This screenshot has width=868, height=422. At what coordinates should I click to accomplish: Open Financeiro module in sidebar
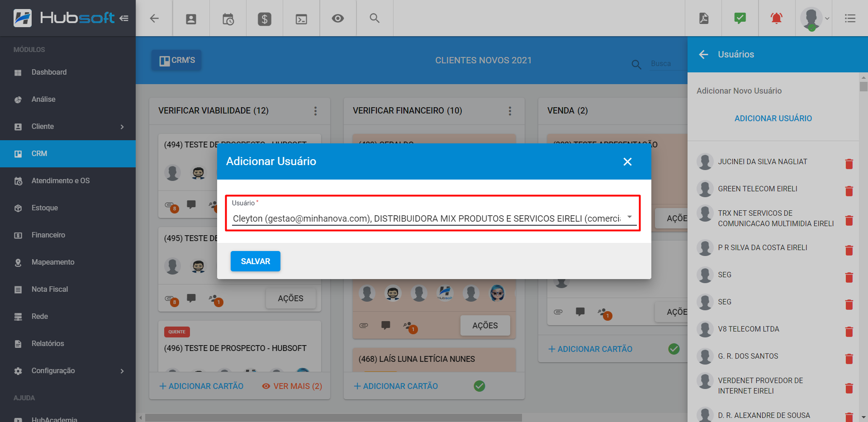pyautogui.click(x=68, y=235)
